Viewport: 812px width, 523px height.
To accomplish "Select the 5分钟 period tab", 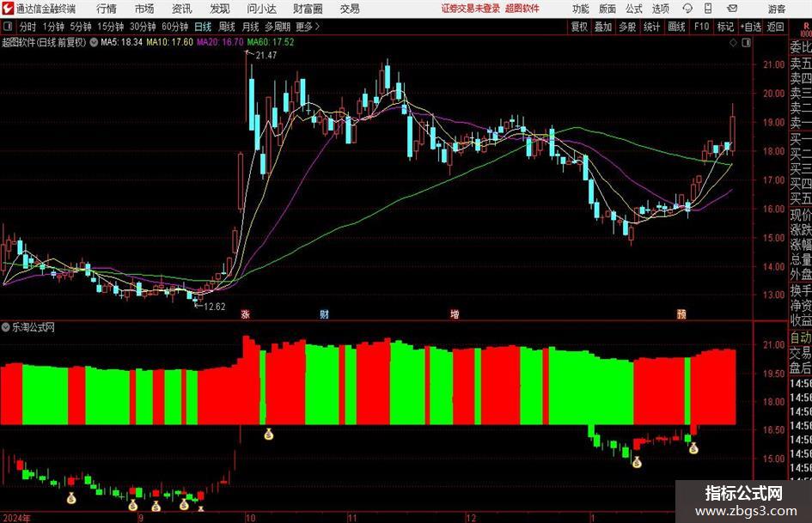I will [81, 27].
